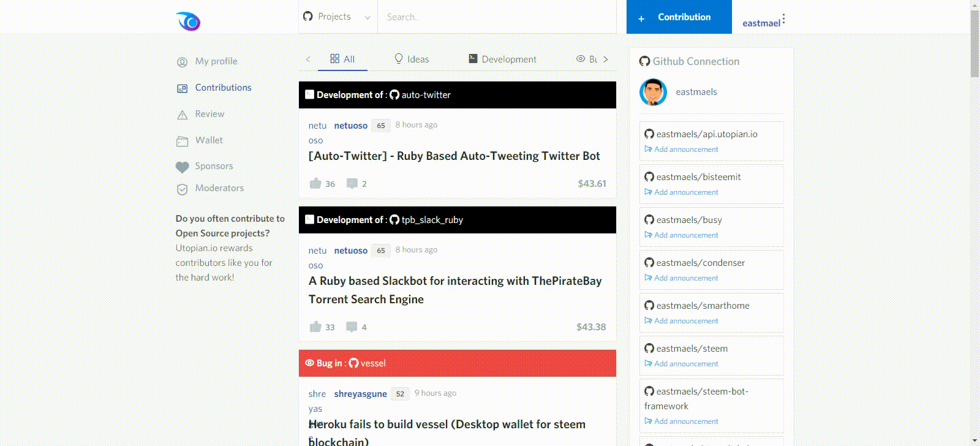Image resolution: width=980 pixels, height=446 pixels.
Task: Open Auto-Twitter Ruby bot post title
Action: pyautogui.click(x=454, y=156)
